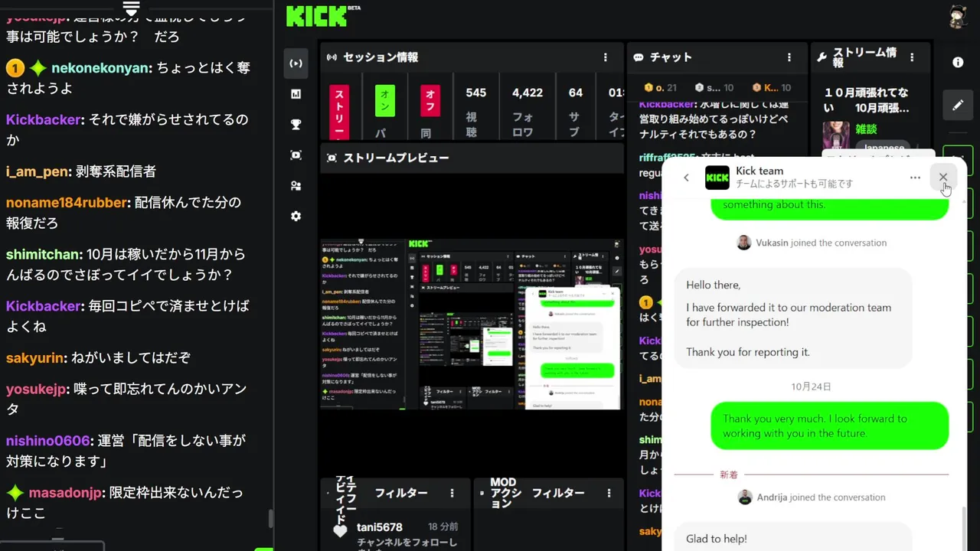Open Kick team chat more options
The image size is (980, 551).
[x=915, y=178]
